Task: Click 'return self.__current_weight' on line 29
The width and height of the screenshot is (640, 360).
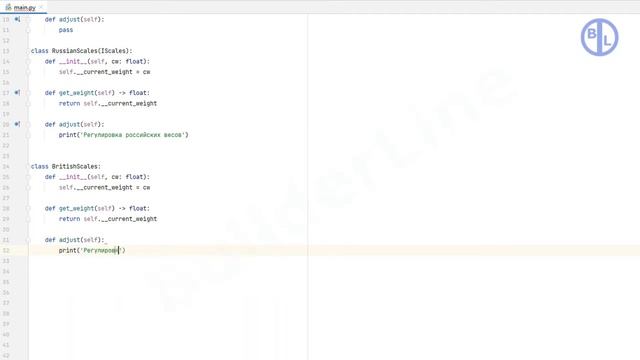Action: (x=108, y=219)
